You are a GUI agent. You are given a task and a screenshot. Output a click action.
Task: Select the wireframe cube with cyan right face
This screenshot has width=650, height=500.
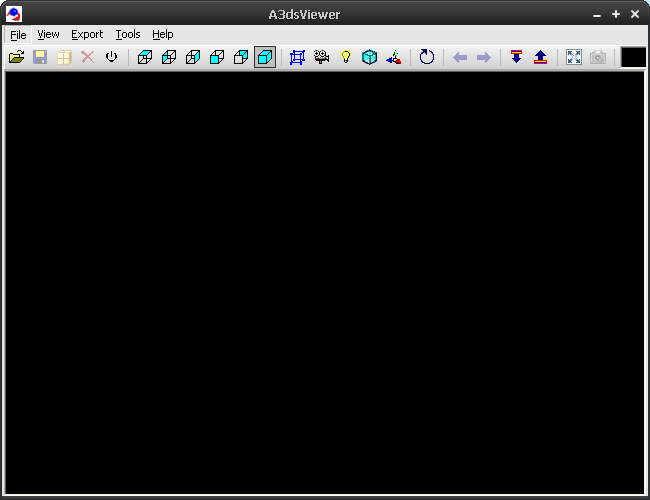click(193, 57)
